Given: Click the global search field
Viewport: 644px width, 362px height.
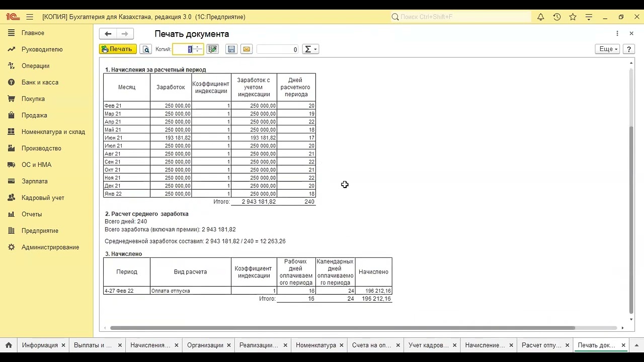Looking at the screenshot, I should pos(461,17).
